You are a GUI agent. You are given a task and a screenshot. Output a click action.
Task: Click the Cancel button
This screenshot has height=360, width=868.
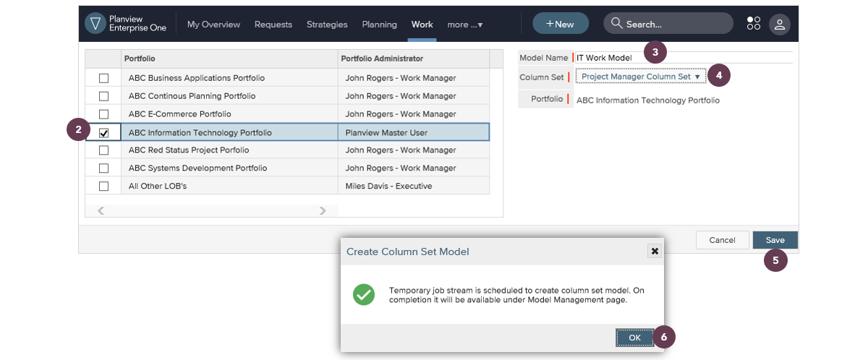722,240
